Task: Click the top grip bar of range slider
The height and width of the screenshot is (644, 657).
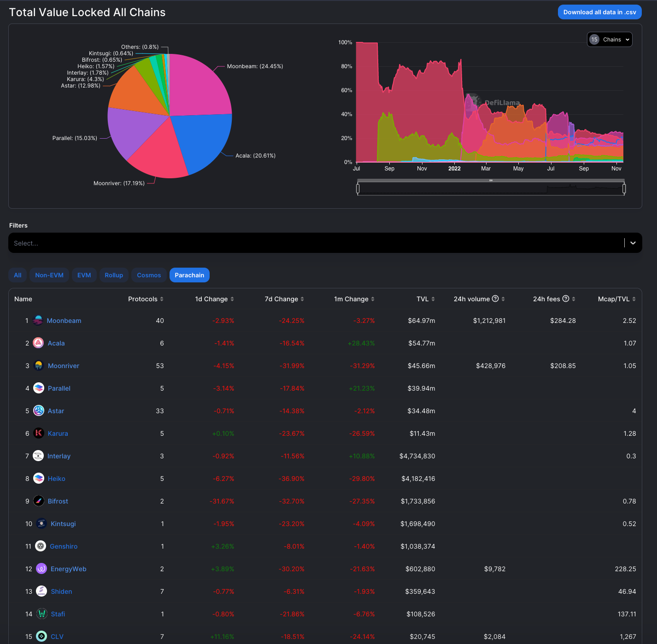Action: [491, 180]
